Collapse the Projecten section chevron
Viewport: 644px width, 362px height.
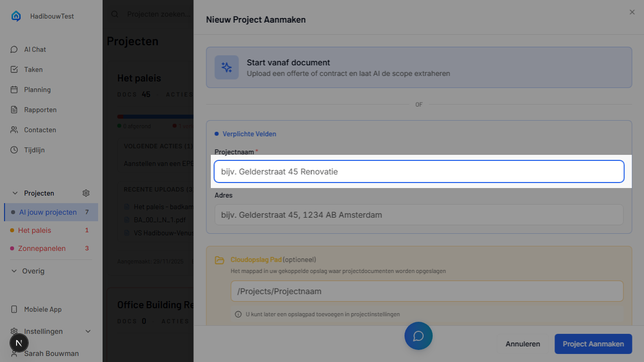(x=15, y=193)
